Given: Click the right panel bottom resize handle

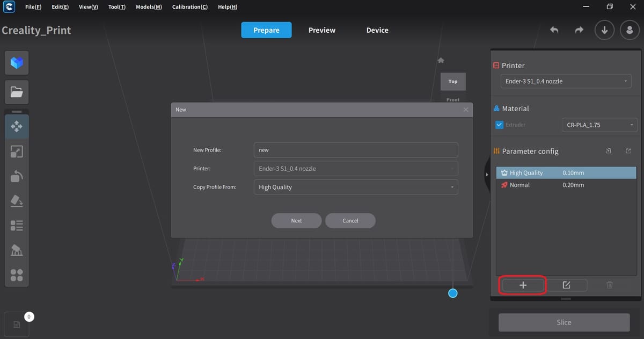Looking at the screenshot, I should point(566,299).
